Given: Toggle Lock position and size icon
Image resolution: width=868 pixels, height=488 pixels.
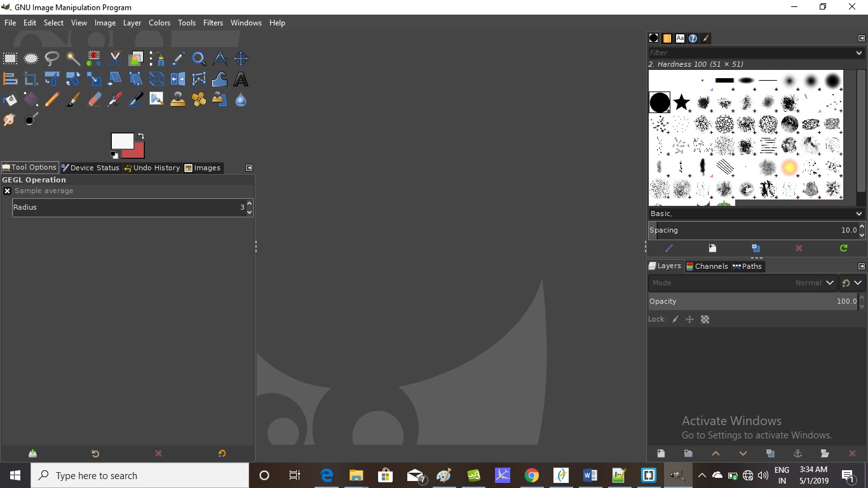Looking at the screenshot, I should coord(690,320).
